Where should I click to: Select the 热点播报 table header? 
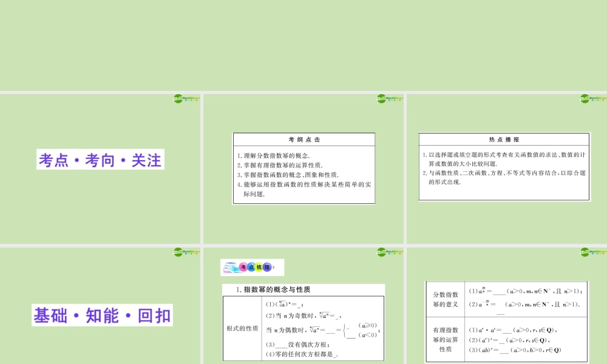click(x=504, y=140)
